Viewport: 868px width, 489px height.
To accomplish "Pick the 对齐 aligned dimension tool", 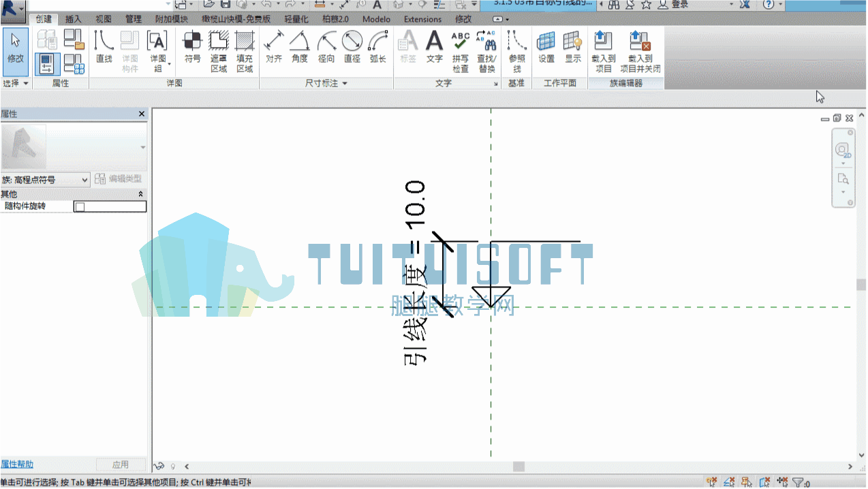I will tap(274, 48).
